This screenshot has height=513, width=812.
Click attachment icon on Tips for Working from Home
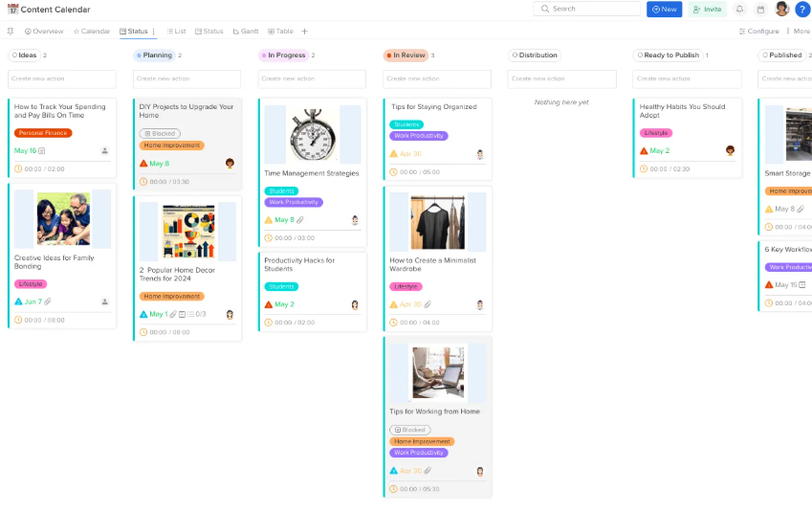[428, 471]
